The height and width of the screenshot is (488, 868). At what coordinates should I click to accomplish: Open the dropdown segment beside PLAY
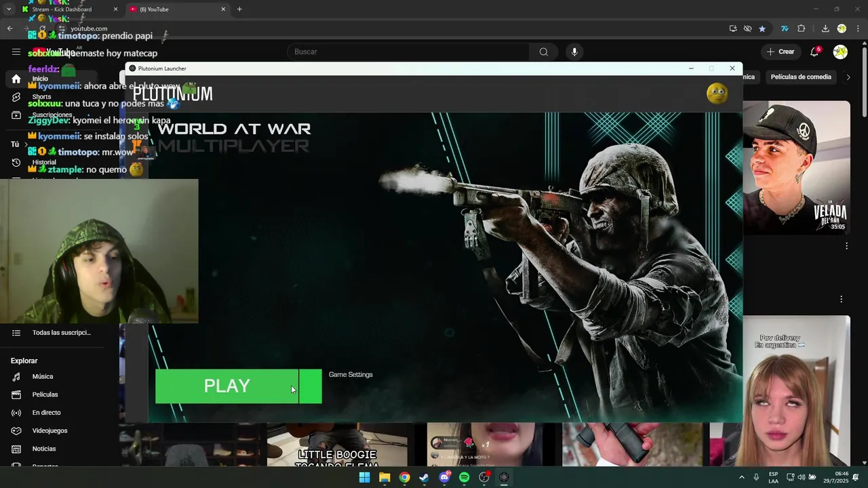point(311,386)
